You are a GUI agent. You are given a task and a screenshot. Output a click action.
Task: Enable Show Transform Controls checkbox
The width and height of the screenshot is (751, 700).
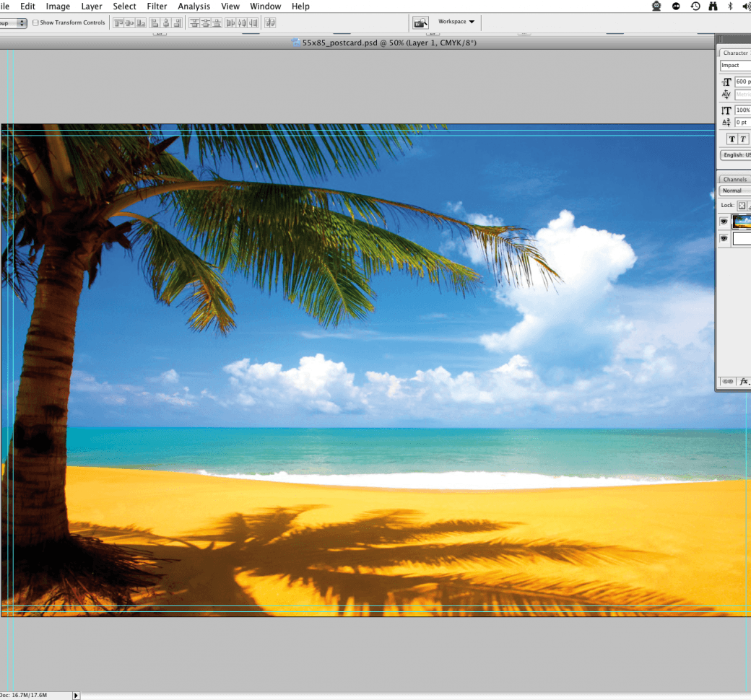36,23
